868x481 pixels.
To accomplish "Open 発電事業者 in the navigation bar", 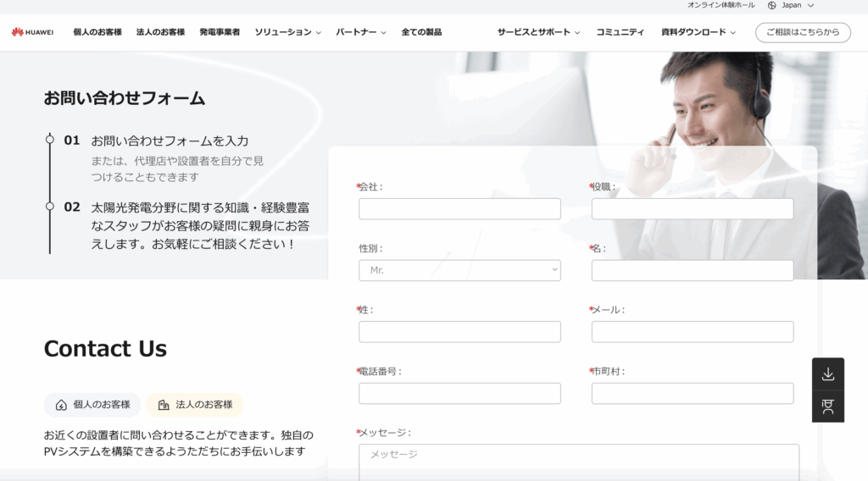I will [x=220, y=32].
